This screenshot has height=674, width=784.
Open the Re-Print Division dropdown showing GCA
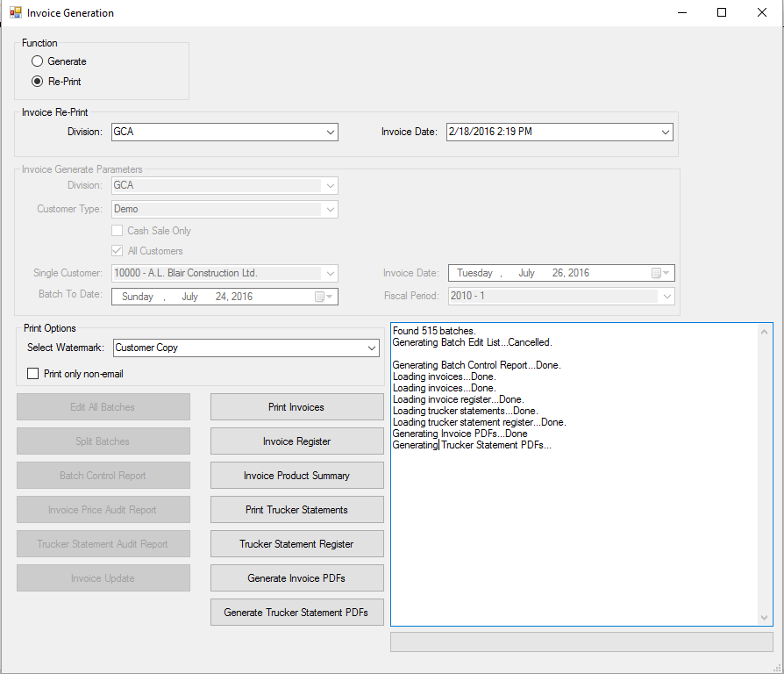225,133
